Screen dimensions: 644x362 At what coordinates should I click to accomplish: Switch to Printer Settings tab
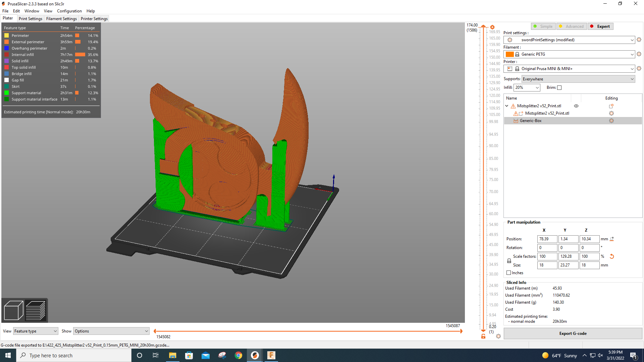94,19
